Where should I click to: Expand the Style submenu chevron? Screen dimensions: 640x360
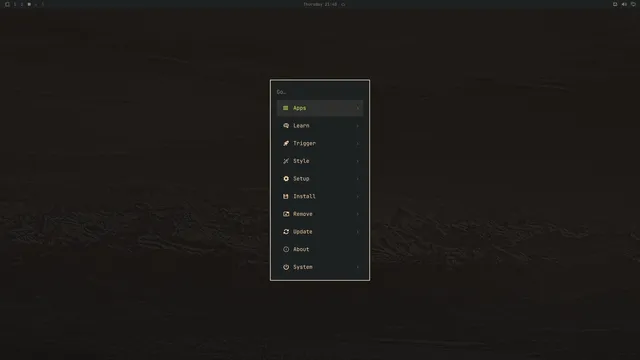coord(358,161)
